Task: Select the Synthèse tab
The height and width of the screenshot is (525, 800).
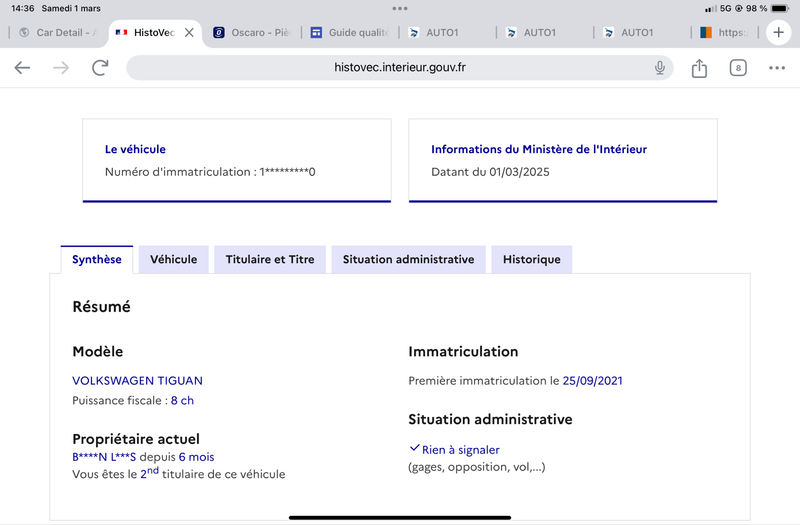Action: (x=97, y=260)
